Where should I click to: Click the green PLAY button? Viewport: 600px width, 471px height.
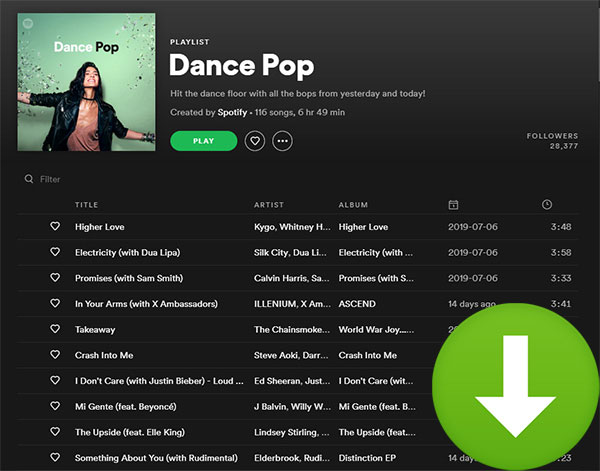click(x=204, y=141)
